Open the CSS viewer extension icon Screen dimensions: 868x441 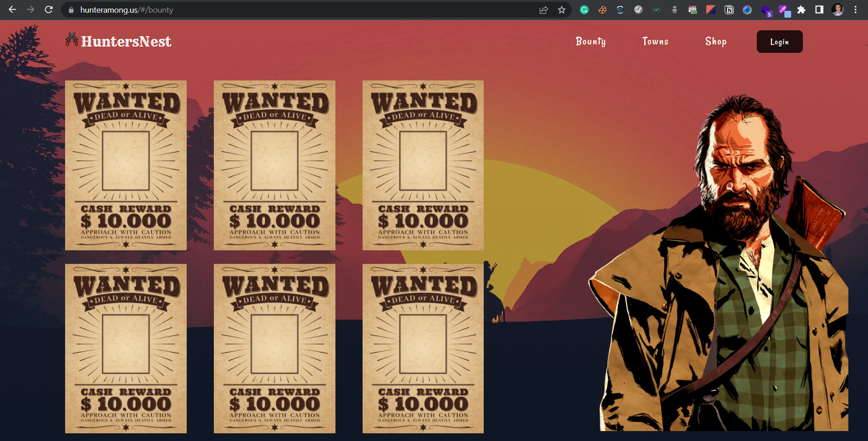pyautogui.click(x=693, y=10)
